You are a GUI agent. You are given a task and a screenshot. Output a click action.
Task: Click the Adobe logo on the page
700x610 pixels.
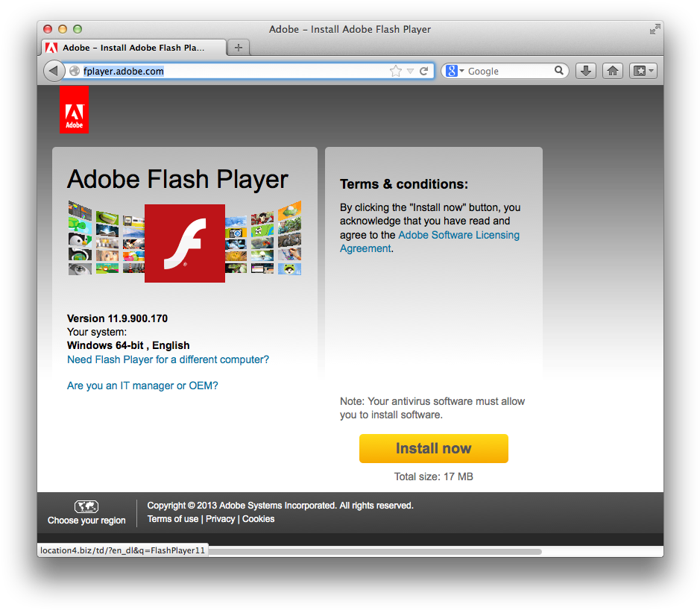click(x=74, y=110)
